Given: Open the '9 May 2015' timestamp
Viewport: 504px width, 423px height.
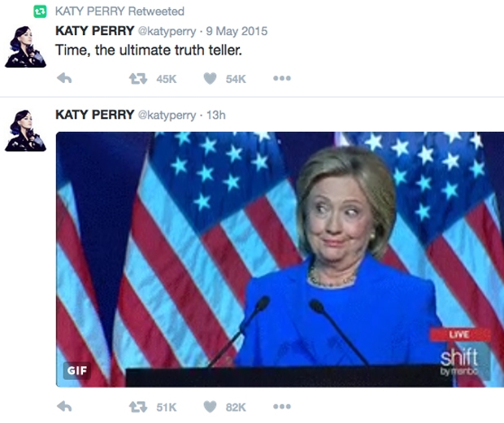Looking at the screenshot, I should click(x=237, y=31).
